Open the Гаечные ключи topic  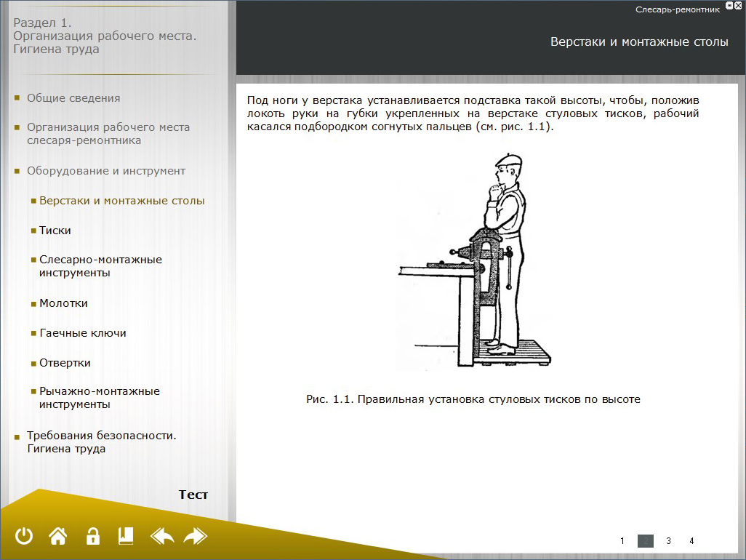pos(83,333)
